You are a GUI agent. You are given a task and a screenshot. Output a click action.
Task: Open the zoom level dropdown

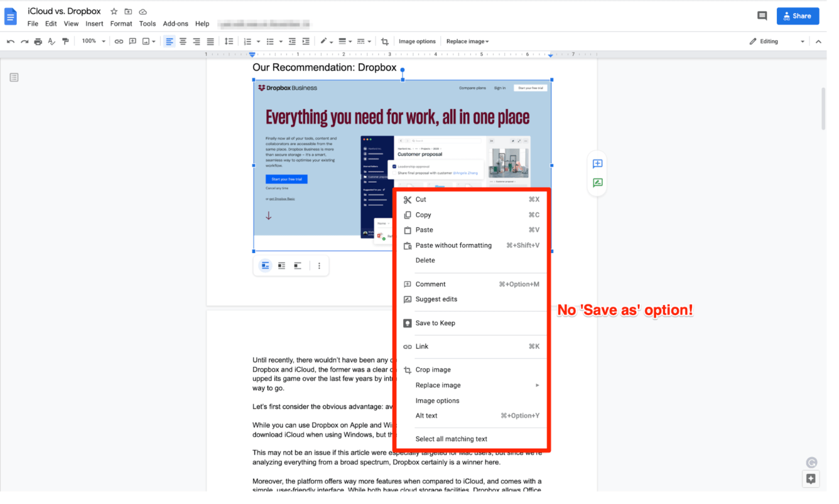tap(92, 41)
